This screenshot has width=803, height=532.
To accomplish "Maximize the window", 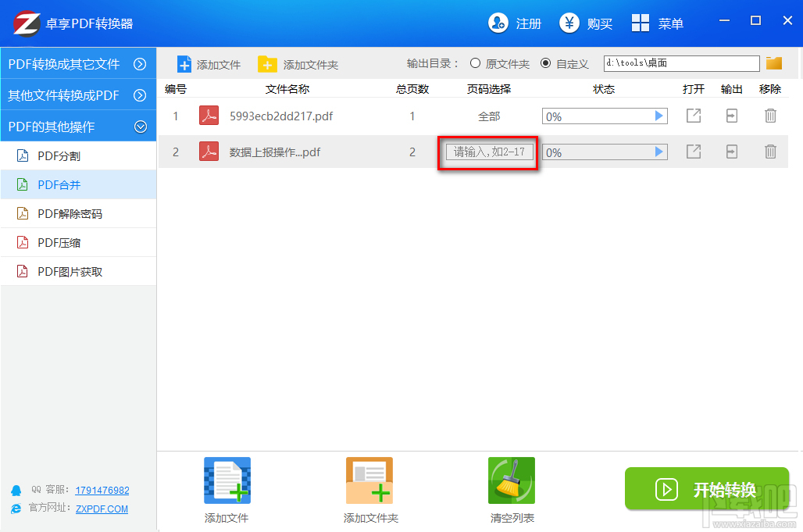I will point(755,20).
